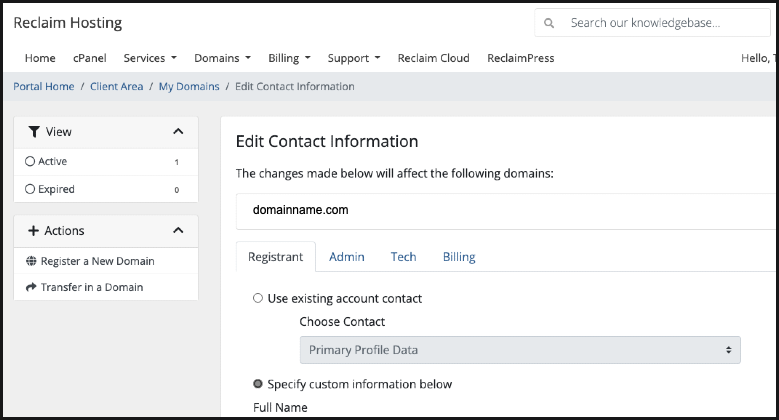Open the Support dropdown menu
Image resolution: width=779 pixels, height=420 pixels.
tap(354, 58)
